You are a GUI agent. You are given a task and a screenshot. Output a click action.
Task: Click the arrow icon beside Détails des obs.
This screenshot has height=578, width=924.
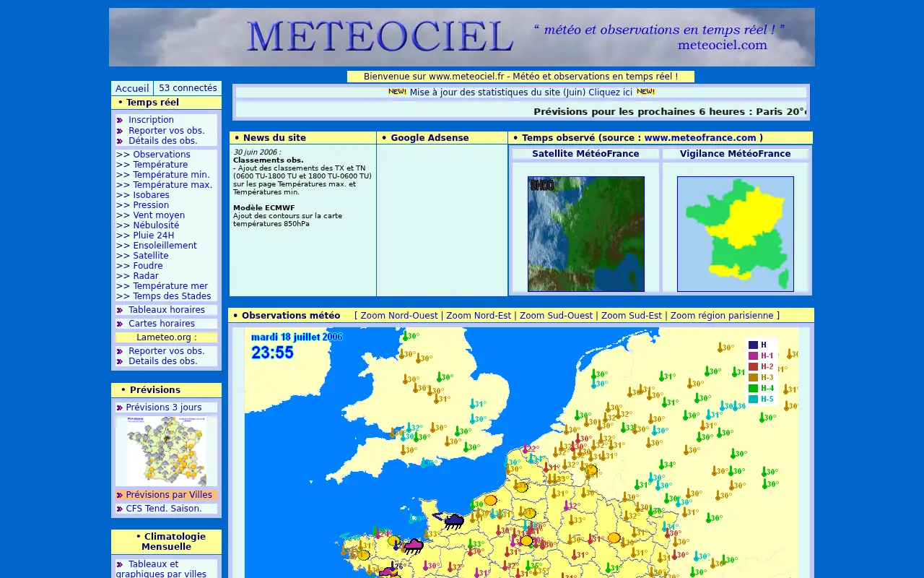tap(120, 141)
